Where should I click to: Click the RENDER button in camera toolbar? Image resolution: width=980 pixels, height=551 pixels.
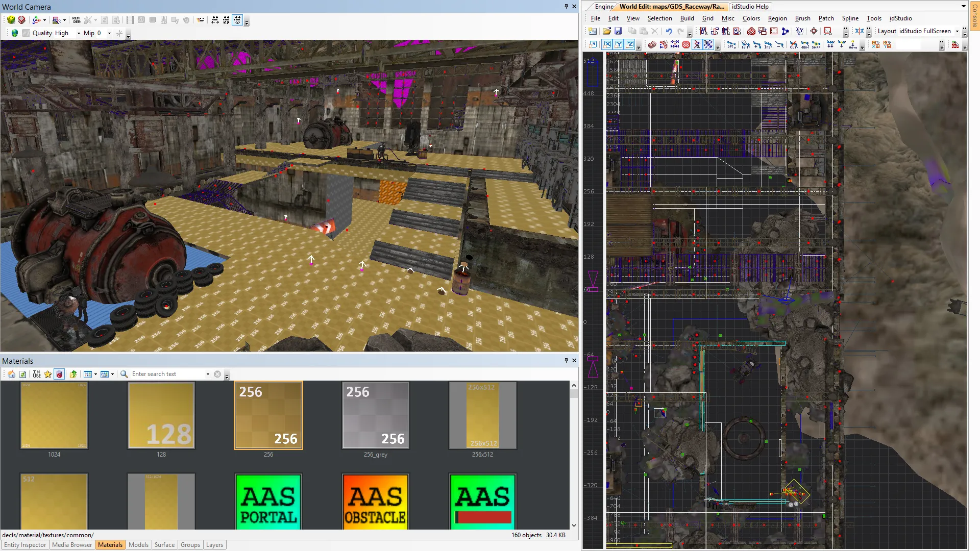76,20
